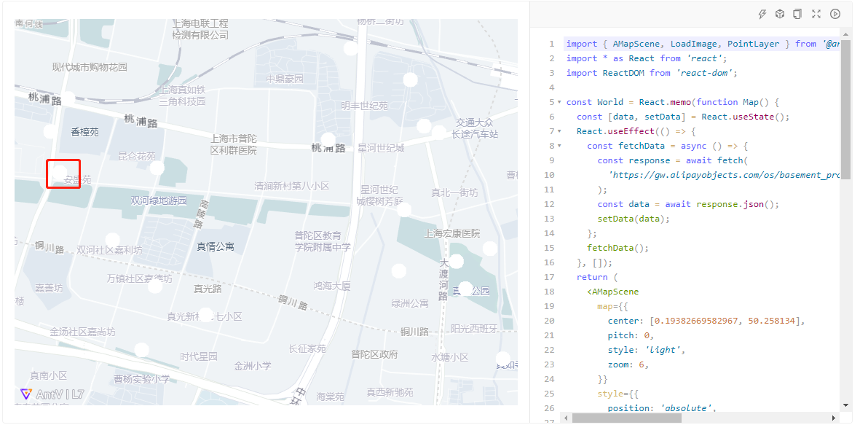This screenshot has width=868, height=441.
Task: Click "position: 'absolute'," code line
Action: tap(662, 408)
